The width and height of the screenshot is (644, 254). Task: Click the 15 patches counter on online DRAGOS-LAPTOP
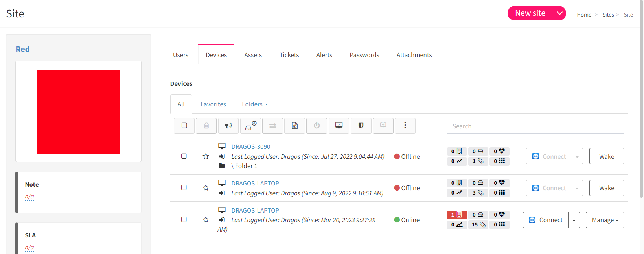point(478,224)
